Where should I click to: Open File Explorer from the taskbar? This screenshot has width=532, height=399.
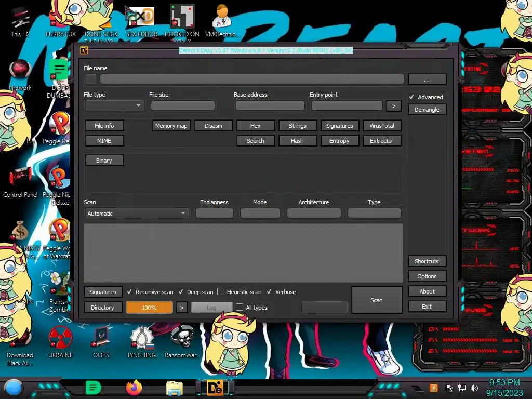click(x=175, y=388)
